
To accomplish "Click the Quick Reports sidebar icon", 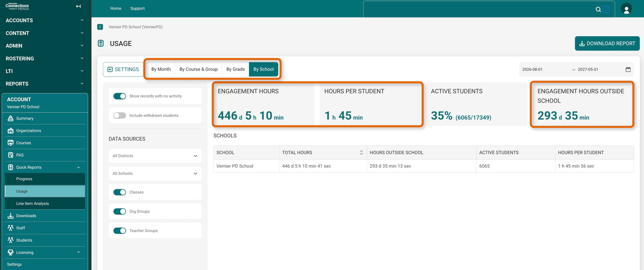I will [x=10, y=167].
